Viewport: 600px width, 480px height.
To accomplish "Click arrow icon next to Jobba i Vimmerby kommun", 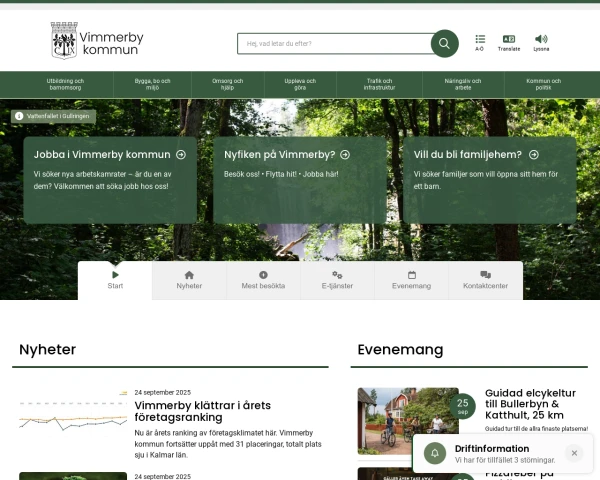I will click(x=181, y=155).
